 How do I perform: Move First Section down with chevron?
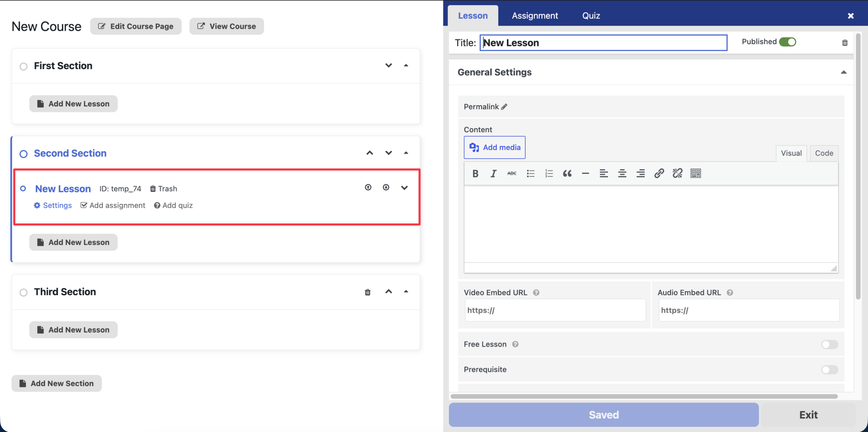pos(389,65)
